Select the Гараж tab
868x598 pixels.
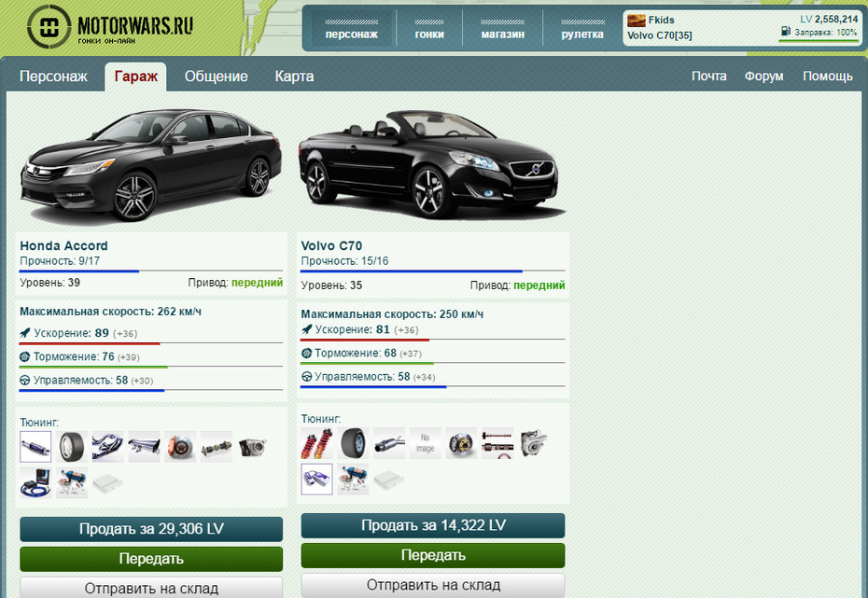(x=135, y=76)
